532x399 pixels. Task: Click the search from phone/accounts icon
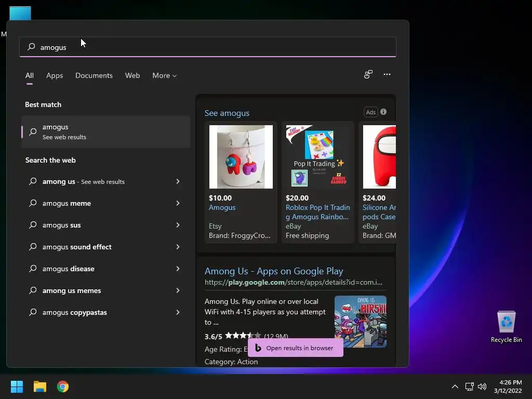click(x=368, y=74)
